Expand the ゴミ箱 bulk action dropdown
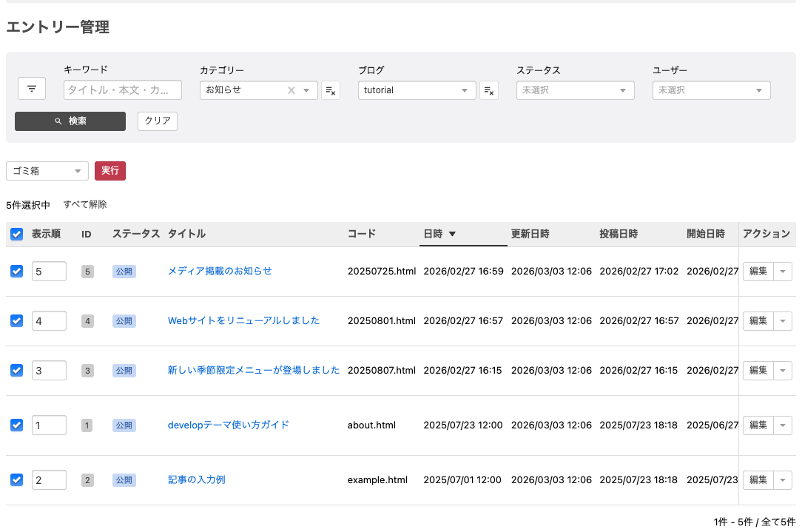Viewport: 802px width, 532px height. 47,171
